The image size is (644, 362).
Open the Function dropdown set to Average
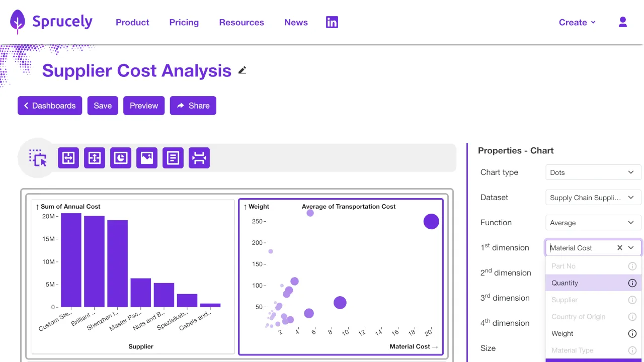593,222
